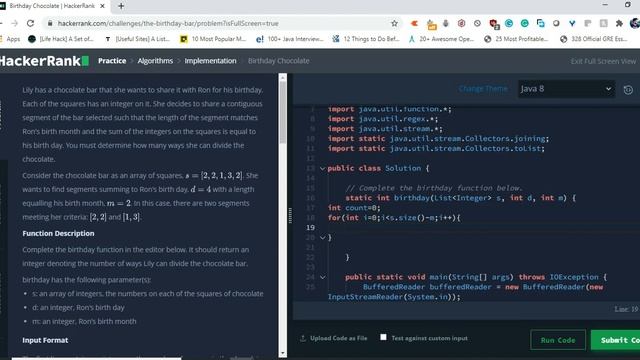Reset code using the editor history icon
Image resolution: width=640 pixels, height=360 pixels.
tap(628, 90)
